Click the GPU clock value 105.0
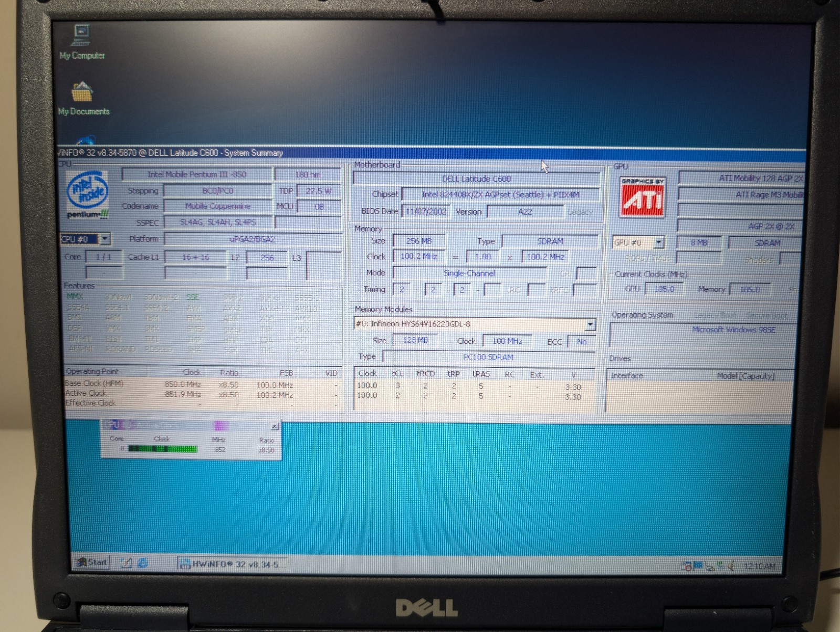Image resolution: width=840 pixels, height=632 pixels. [x=664, y=289]
